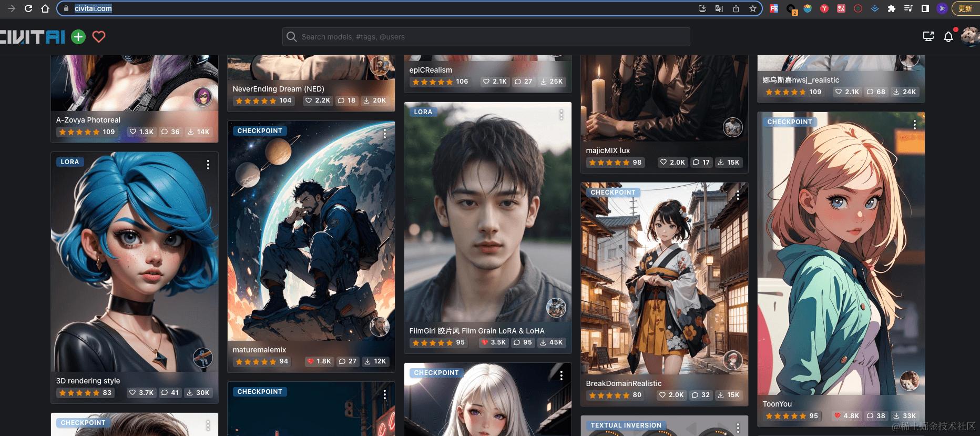
Task: Go to the browser home page
Action: point(45,8)
